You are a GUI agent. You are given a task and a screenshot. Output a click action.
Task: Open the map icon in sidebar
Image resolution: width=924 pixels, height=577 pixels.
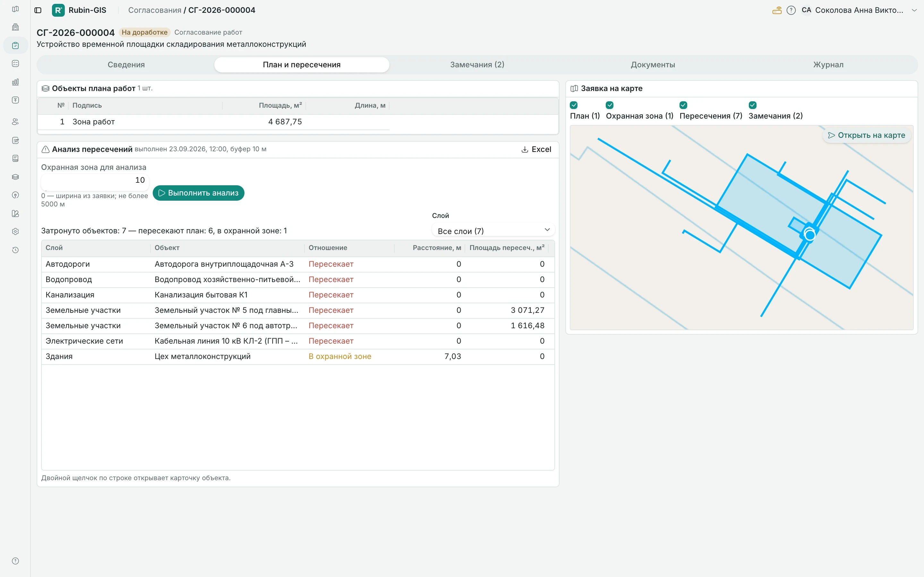(x=15, y=9)
